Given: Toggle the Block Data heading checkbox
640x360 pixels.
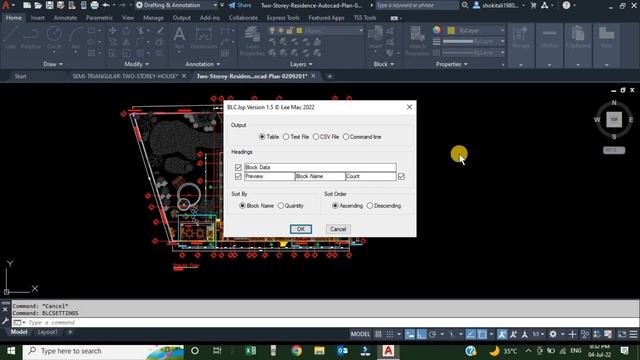Looking at the screenshot, I should click(x=238, y=167).
